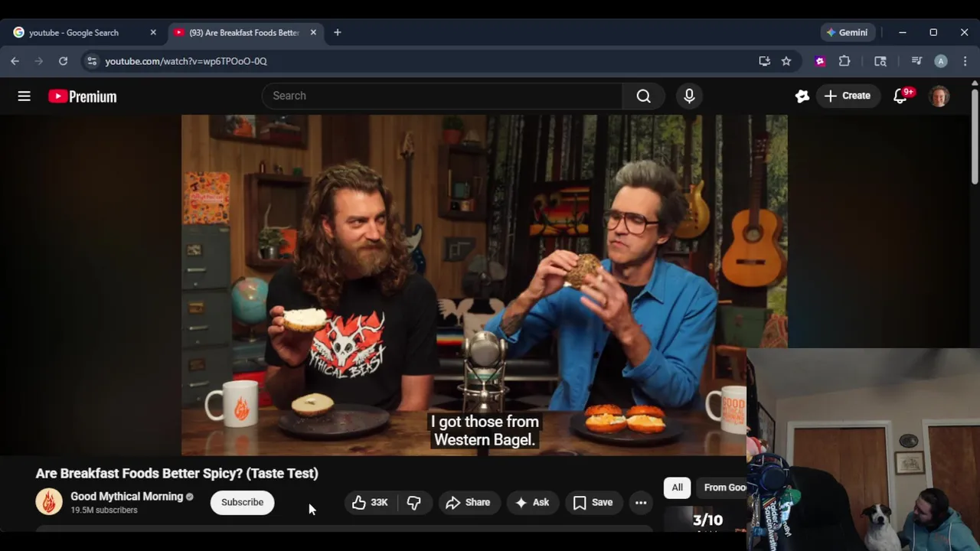Click the video player to pause
Viewport: 980px width, 551px height.
[484, 285]
